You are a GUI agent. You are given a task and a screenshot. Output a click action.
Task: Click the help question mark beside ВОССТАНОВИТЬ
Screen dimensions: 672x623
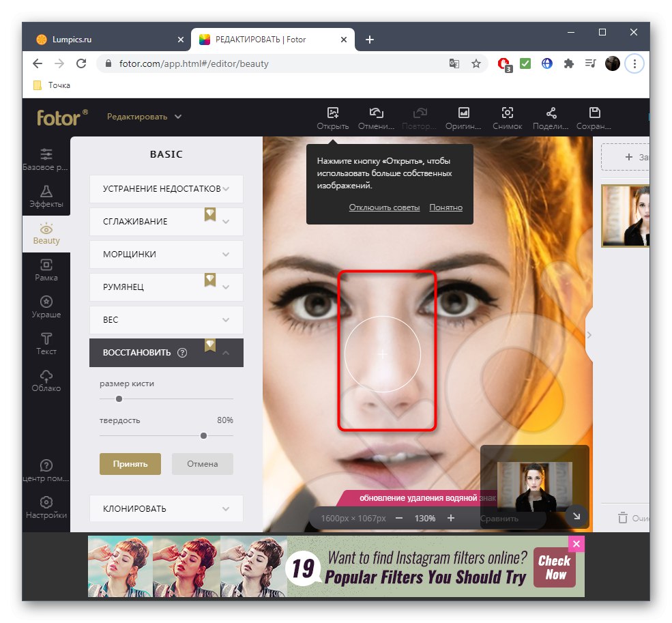(182, 353)
